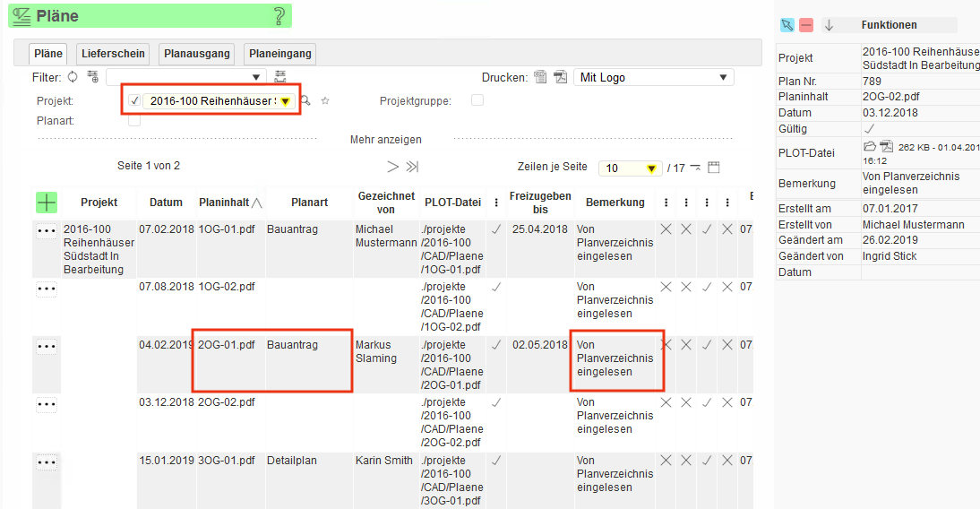Viewport: 980px width, 509px height.
Task: Click the PDF print icon beside Drucken
Action: 560,77
